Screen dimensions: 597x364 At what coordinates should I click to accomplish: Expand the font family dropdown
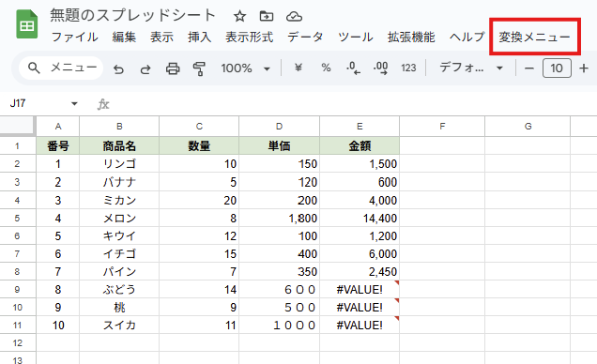[471, 68]
